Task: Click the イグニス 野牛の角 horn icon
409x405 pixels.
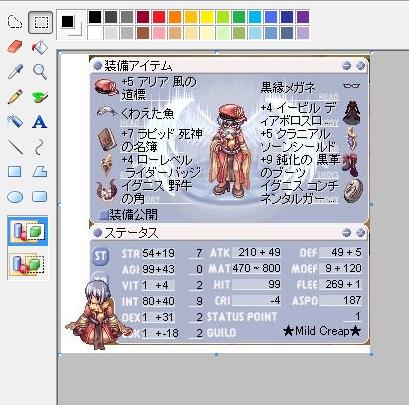Action: (107, 191)
